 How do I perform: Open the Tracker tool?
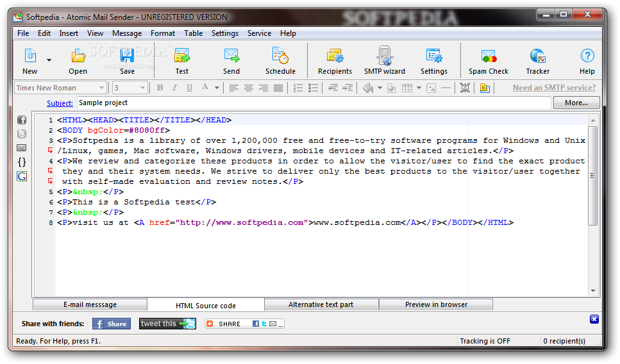[538, 60]
